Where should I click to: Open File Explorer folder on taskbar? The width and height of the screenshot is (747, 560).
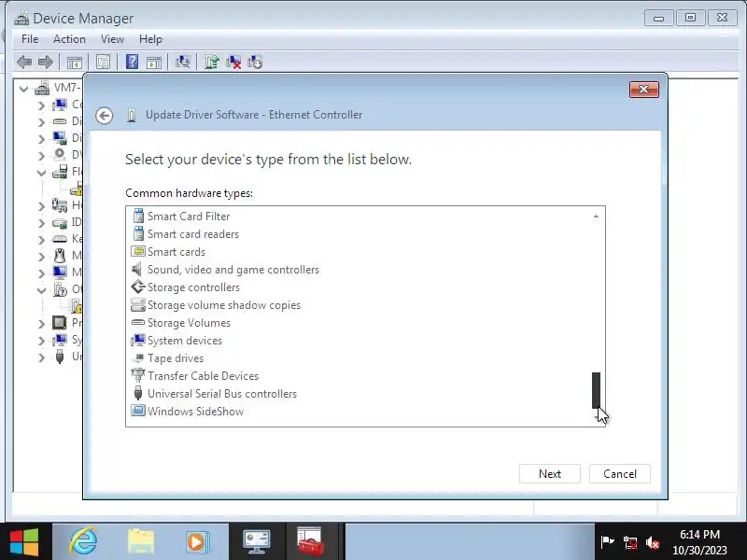(141, 541)
